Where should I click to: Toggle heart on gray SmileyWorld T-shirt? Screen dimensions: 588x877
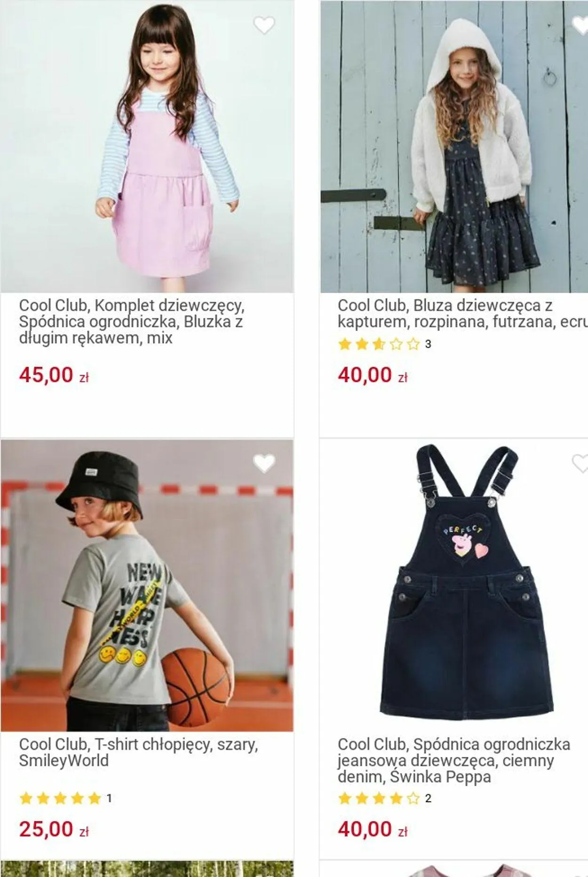264,464
